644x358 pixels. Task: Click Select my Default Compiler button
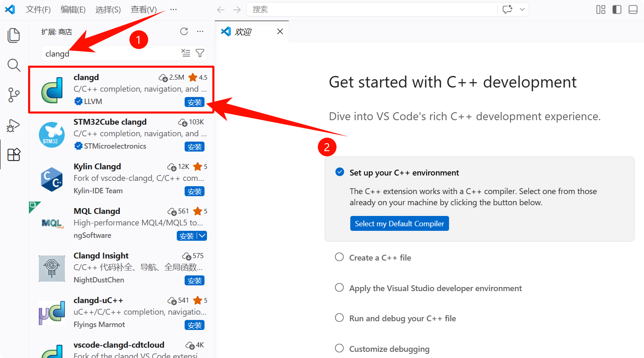coord(399,223)
